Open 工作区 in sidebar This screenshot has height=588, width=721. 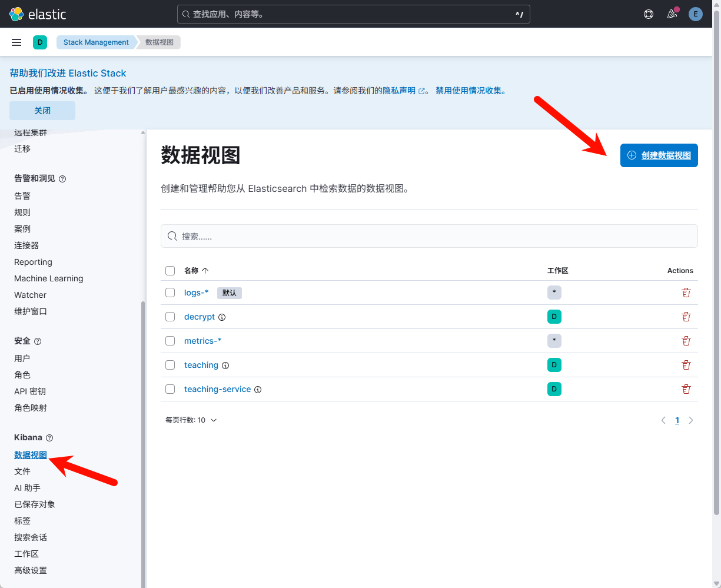coord(26,554)
